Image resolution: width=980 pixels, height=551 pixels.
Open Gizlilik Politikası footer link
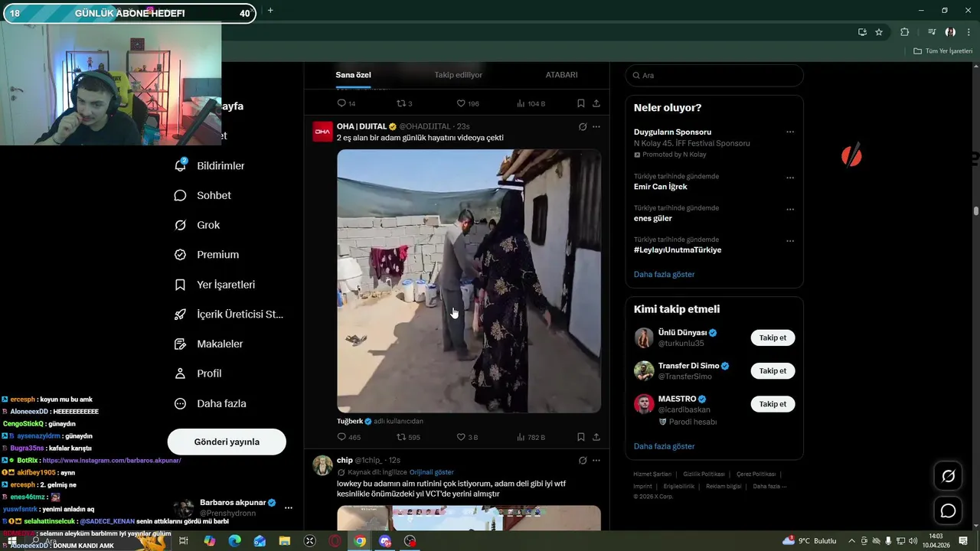pyautogui.click(x=704, y=474)
